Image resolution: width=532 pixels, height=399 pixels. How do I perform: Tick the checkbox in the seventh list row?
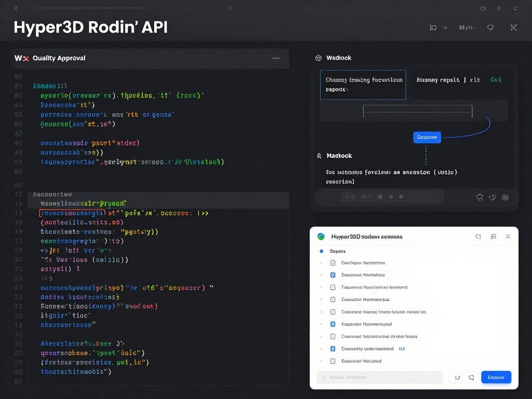333,337
